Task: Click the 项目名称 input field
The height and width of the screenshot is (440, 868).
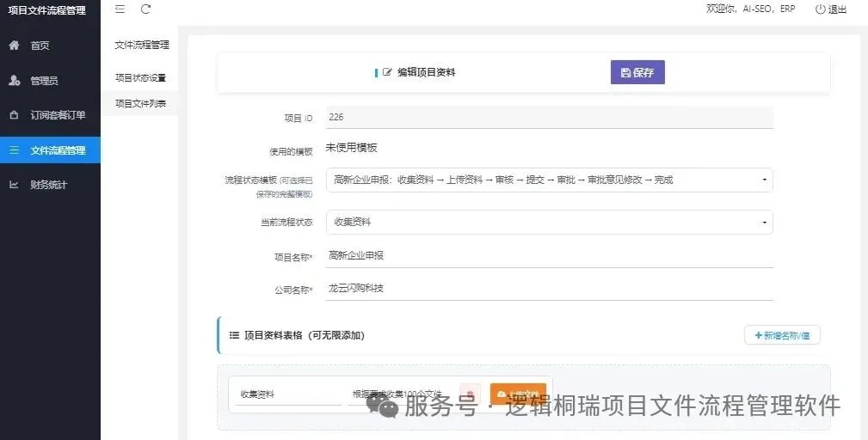Action: click(549, 256)
